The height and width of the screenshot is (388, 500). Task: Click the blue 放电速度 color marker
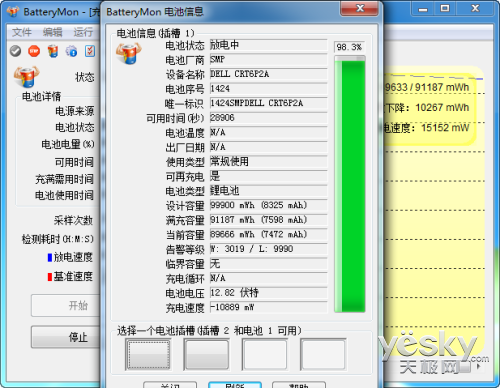click(50, 257)
